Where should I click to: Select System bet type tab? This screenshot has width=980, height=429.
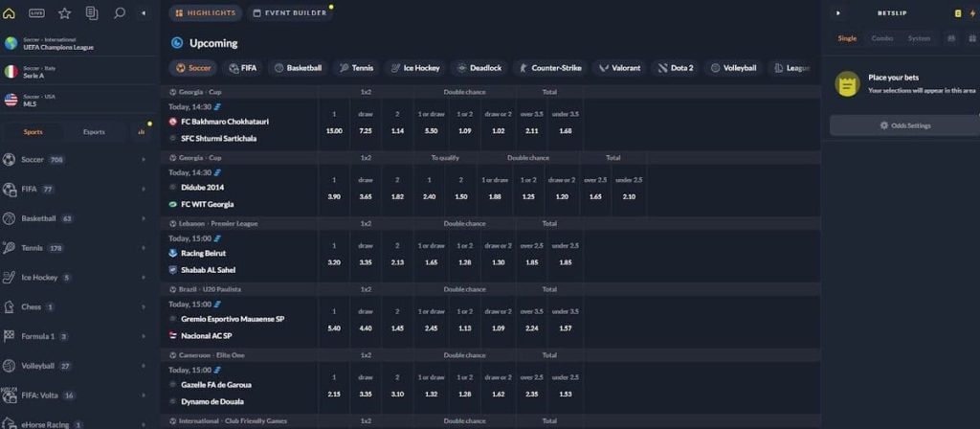click(x=919, y=38)
